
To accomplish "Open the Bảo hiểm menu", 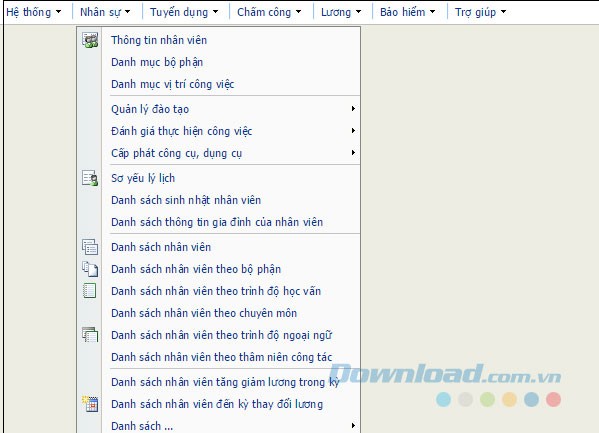I will (407, 12).
